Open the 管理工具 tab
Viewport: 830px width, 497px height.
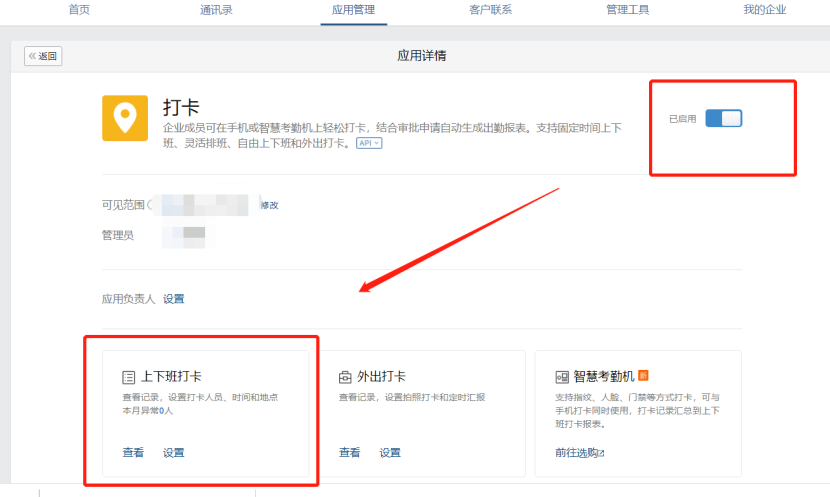tap(627, 10)
